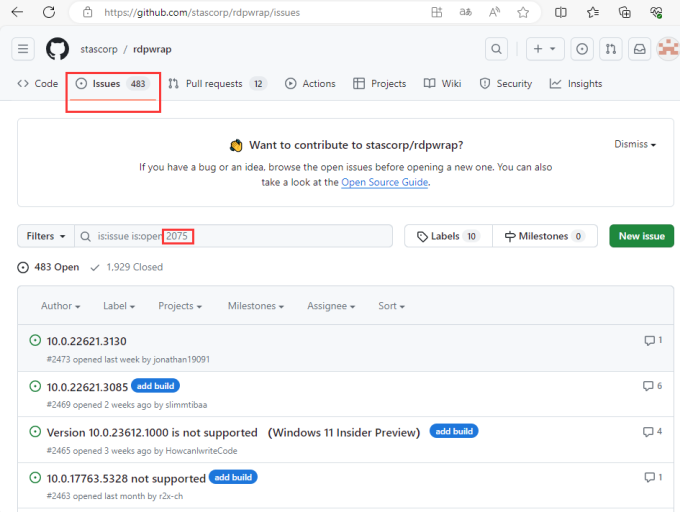
Task: Reload the page with the refresh icon
Action: 49,12
